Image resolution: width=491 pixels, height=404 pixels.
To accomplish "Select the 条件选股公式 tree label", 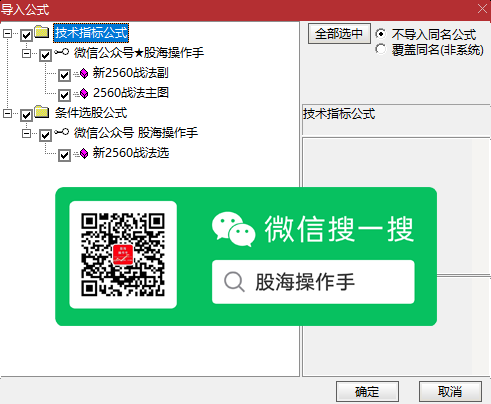I will point(91,113).
